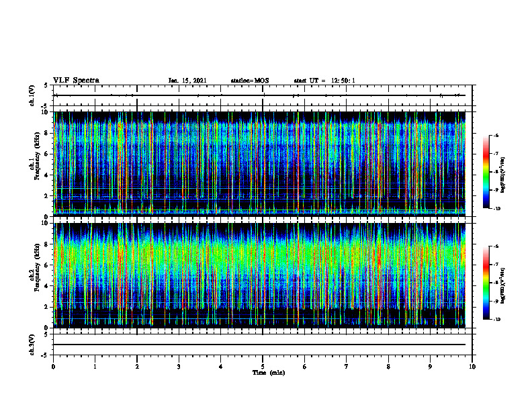Viewport: 532px width, 411px height.
Task: Click inside the ch.2 spectrogram panel
Action: click(259, 275)
